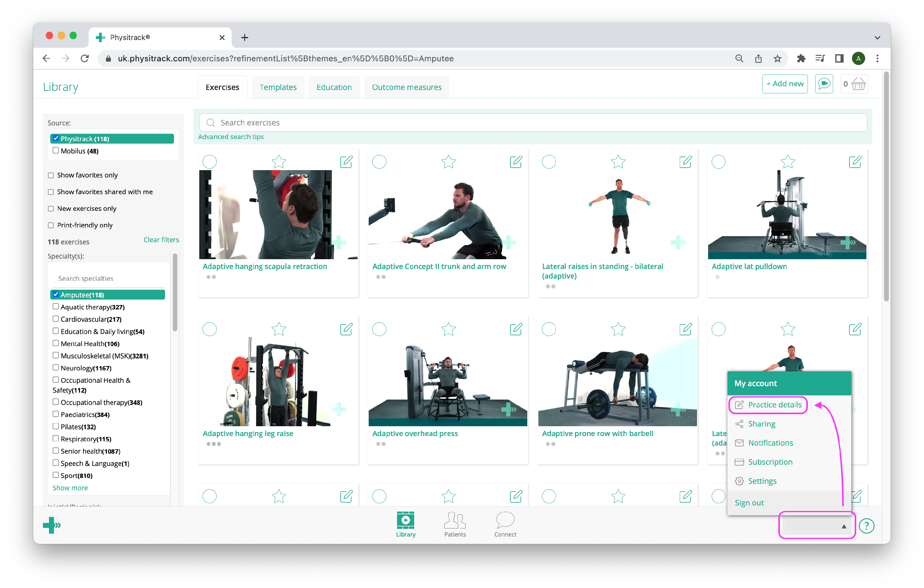Screen dimensions: 924x588
Task: Open Chrome three-dot menu
Action: [x=877, y=58]
